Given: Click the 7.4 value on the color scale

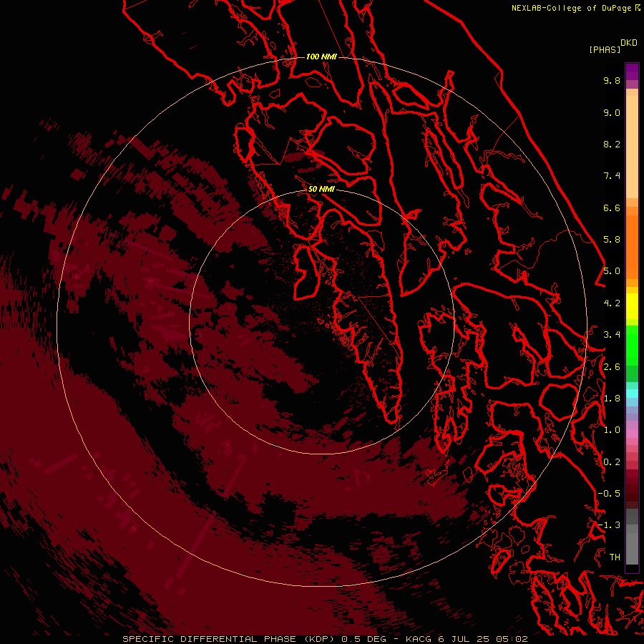Looking at the screenshot, I should [x=612, y=176].
